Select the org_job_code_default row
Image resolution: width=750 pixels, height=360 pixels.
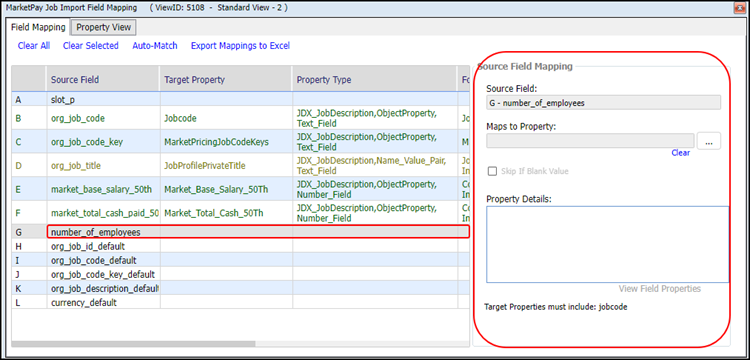(x=241, y=261)
